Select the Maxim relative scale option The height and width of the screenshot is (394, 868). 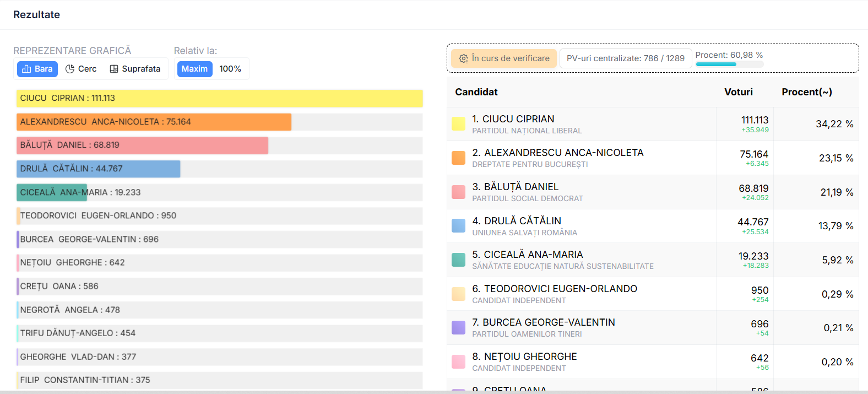click(x=194, y=69)
